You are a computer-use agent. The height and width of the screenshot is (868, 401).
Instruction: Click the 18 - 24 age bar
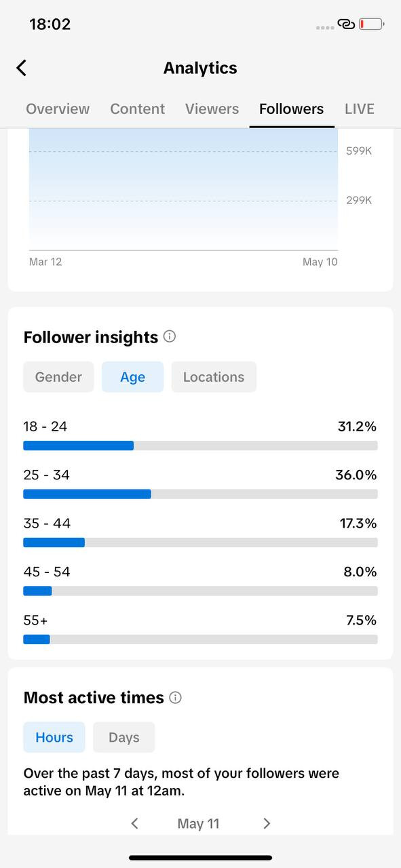200,446
